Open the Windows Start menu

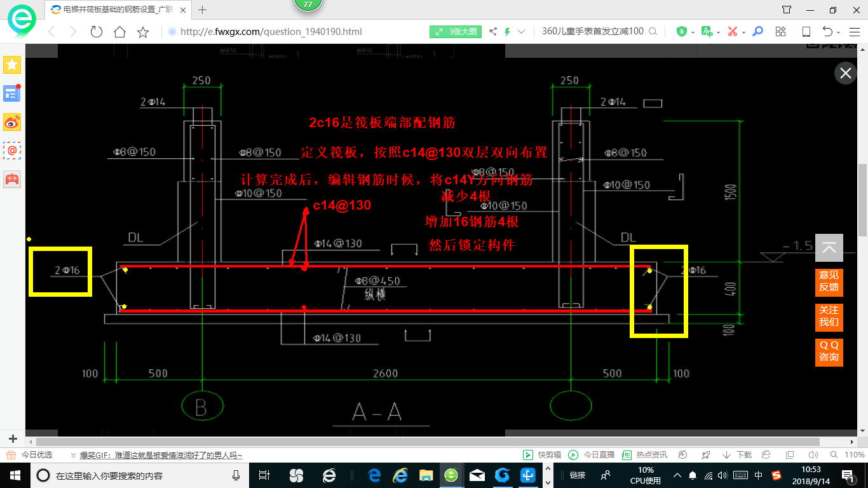pos(15,475)
